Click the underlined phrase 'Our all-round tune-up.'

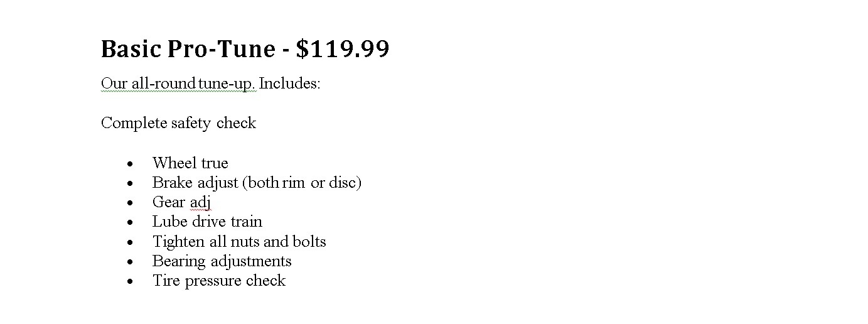(x=179, y=84)
